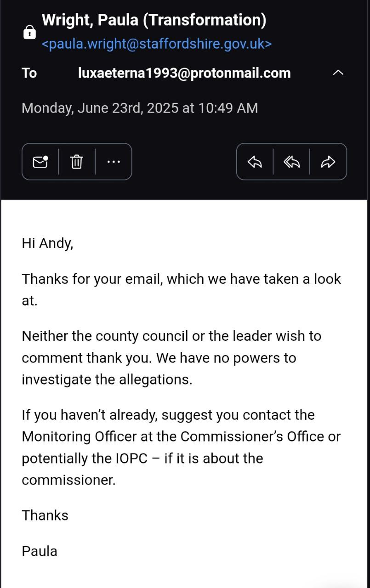Click the "Paula" signature at the bottom
Image resolution: width=370 pixels, height=588 pixels.
[40, 551]
